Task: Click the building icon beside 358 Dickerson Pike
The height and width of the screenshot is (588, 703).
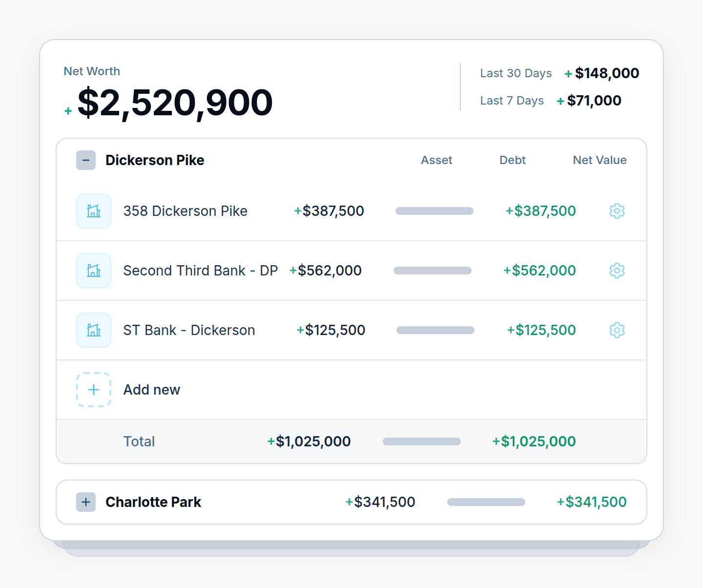Action: click(x=93, y=211)
